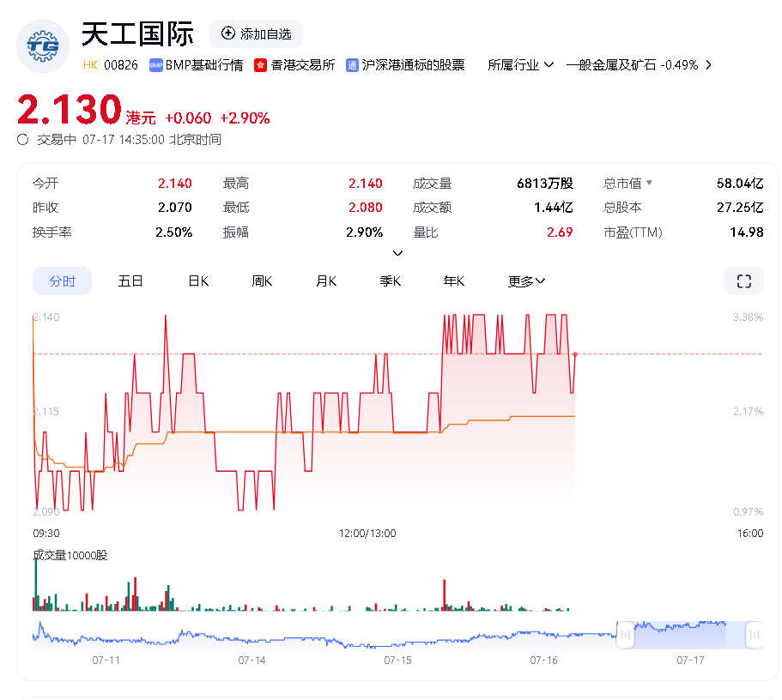782x700 pixels.
Task: Select the 日K chart tab
Action: pyautogui.click(x=198, y=281)
